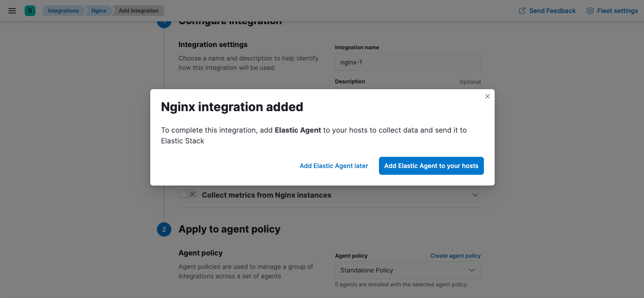Click the Fleet settings gear icon
Screen dimensions: 644x298
coord(590,10)
